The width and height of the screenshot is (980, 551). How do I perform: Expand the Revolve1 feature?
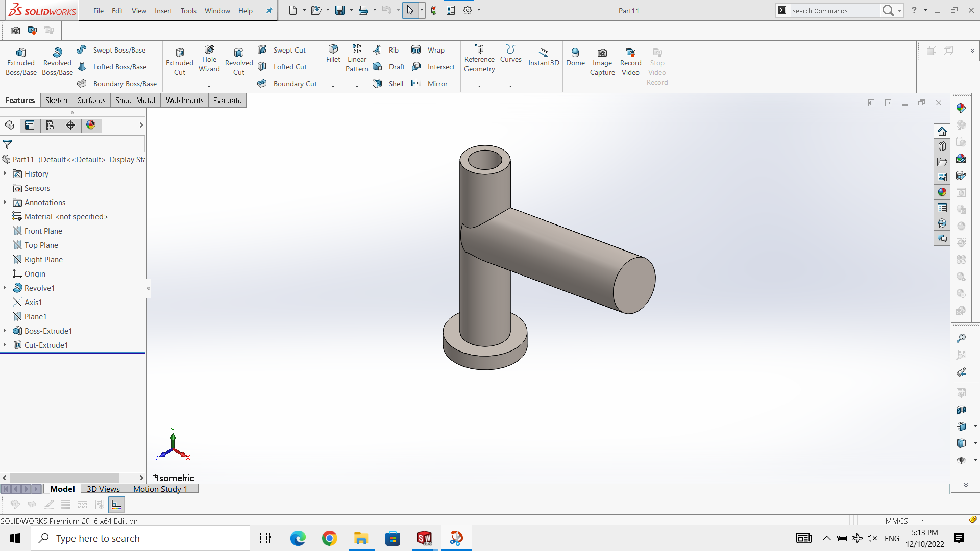click(x=5, y=288)
